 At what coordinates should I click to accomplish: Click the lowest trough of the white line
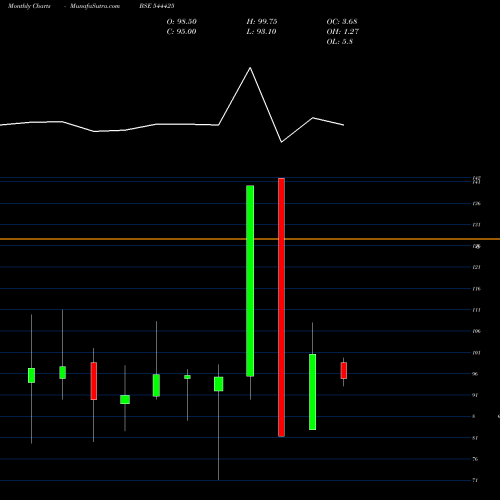[282, 142]
